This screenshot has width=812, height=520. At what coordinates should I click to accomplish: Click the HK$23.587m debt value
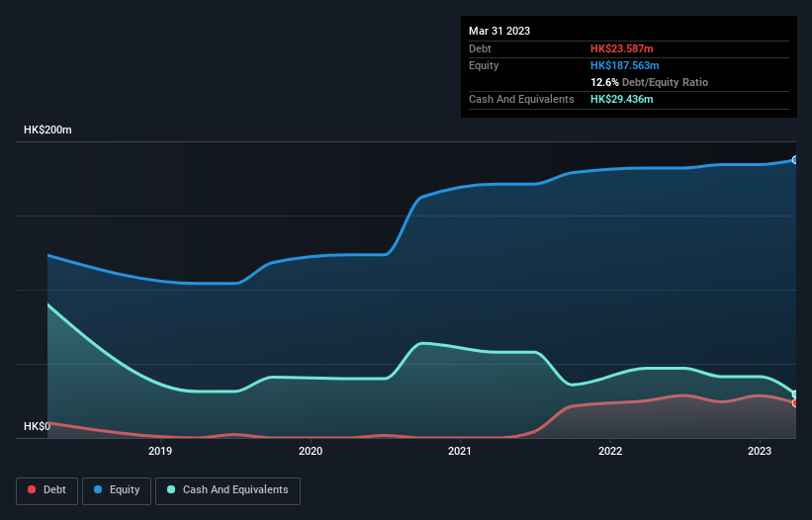click(621, 48)
